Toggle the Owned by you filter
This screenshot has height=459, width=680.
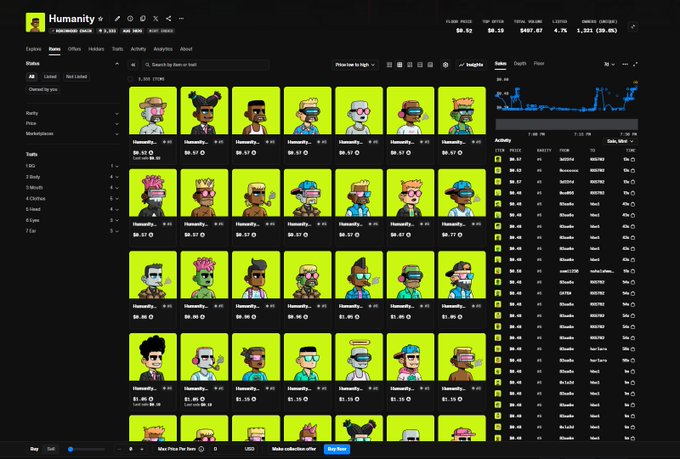pos(43,89)
